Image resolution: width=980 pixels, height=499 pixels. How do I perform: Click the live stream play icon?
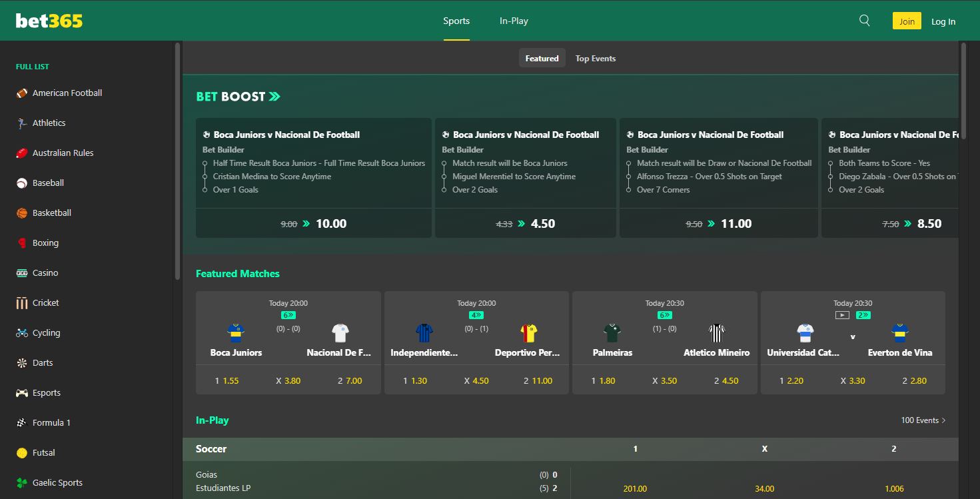coord(842,315)
